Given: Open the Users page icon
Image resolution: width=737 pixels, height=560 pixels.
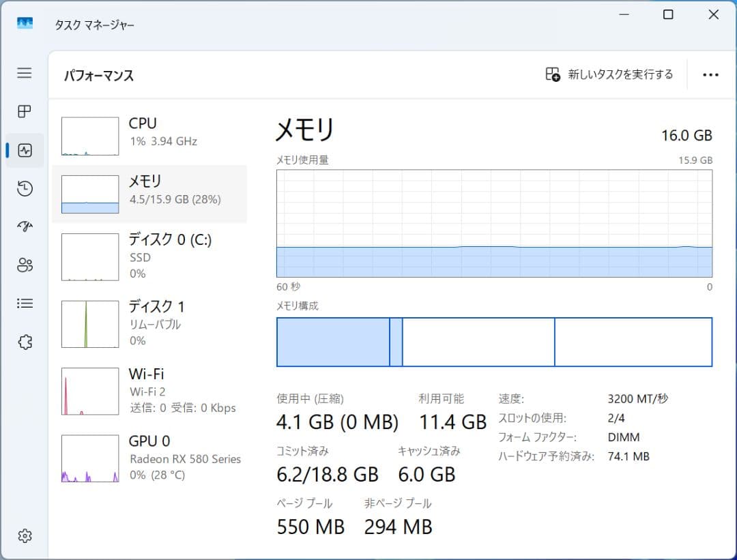Looking at the screenshot, I should tap(24, 265).
